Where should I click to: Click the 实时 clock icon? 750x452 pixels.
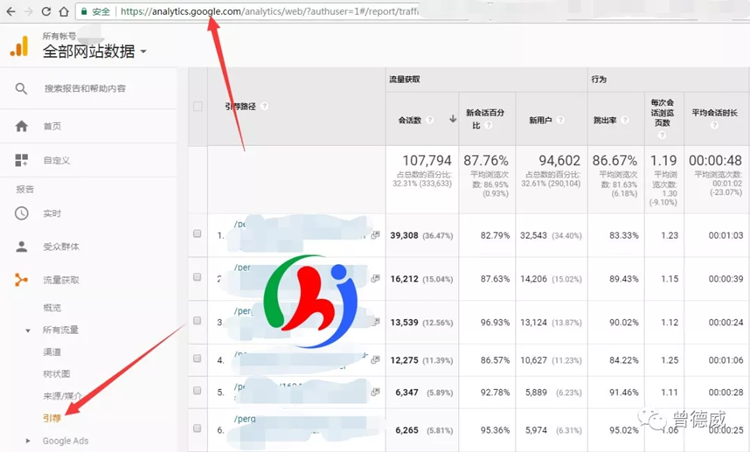click(22, 213)
